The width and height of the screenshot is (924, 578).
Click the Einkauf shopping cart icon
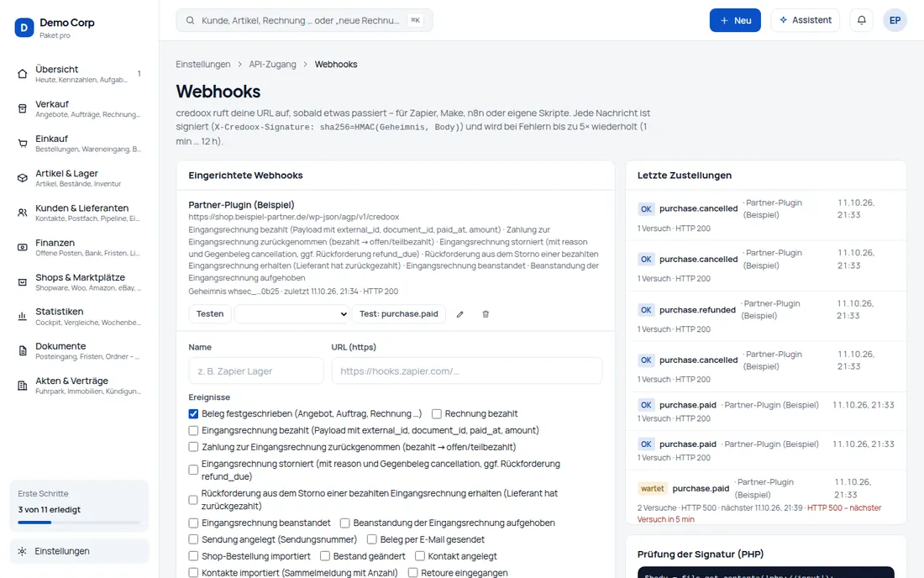pos(23,143)
